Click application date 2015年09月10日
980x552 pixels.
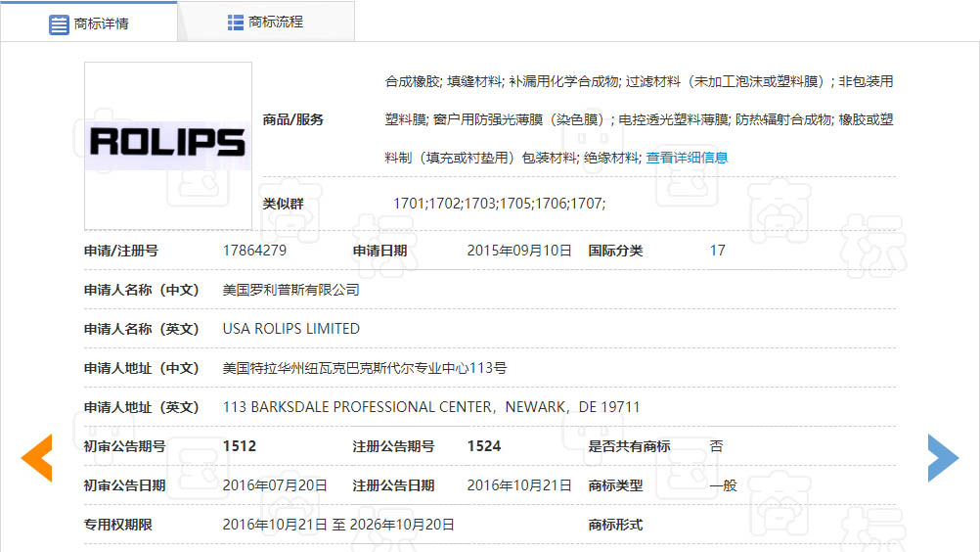518,251
